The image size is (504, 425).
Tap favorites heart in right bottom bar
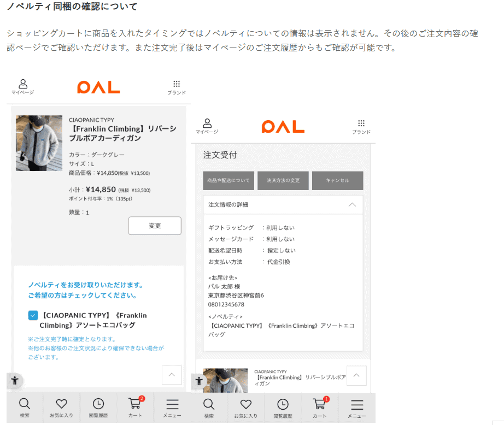246,408
